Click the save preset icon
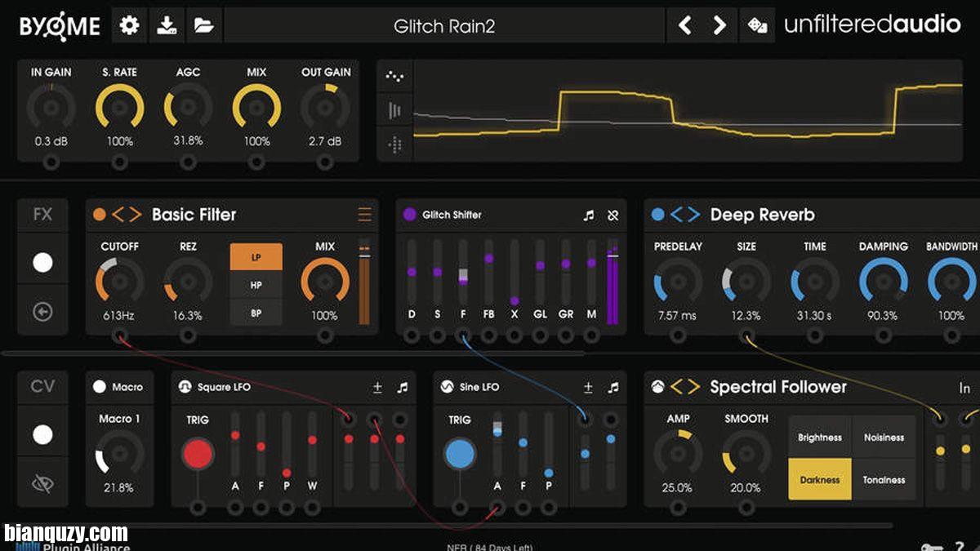This screenshot has width=980, height=551. pos(167,25)
